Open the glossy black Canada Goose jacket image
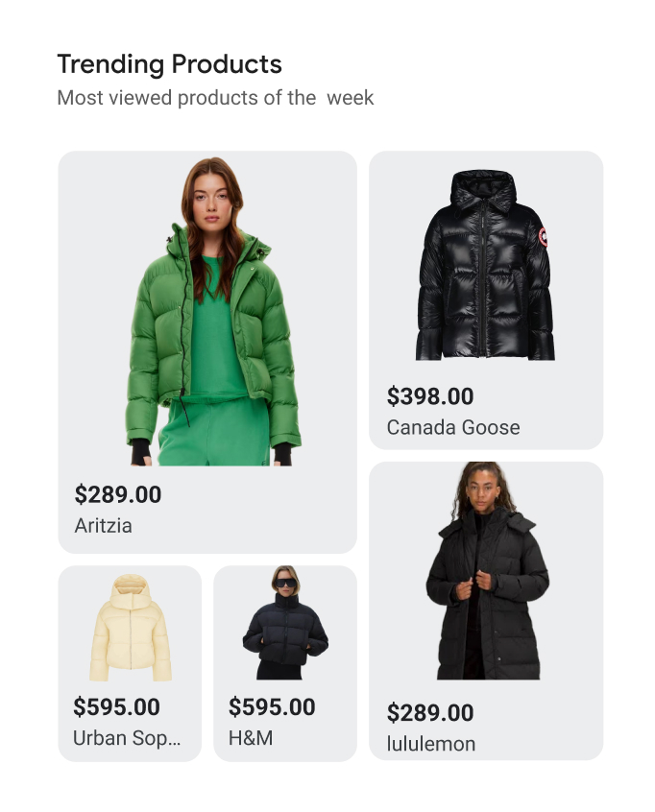 485,265
